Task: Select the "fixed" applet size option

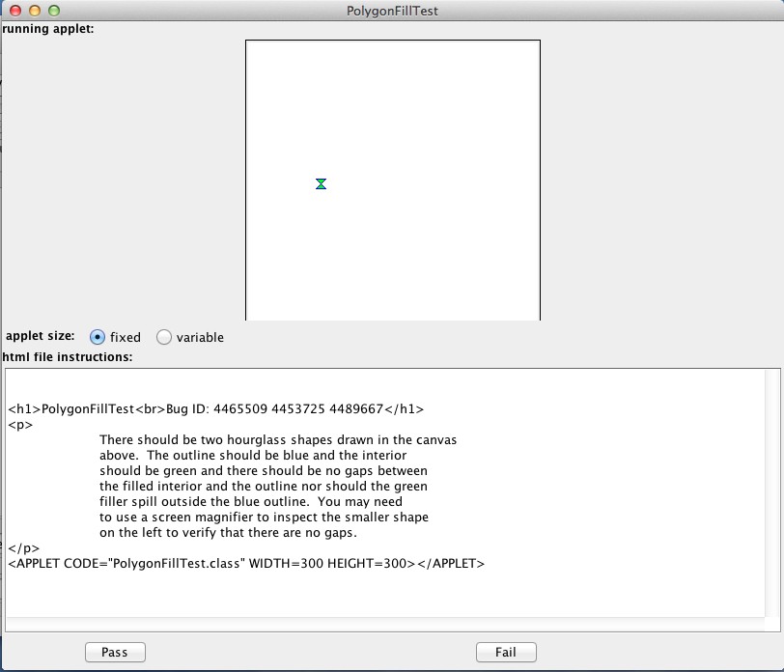Action: [x=98, y=337]
